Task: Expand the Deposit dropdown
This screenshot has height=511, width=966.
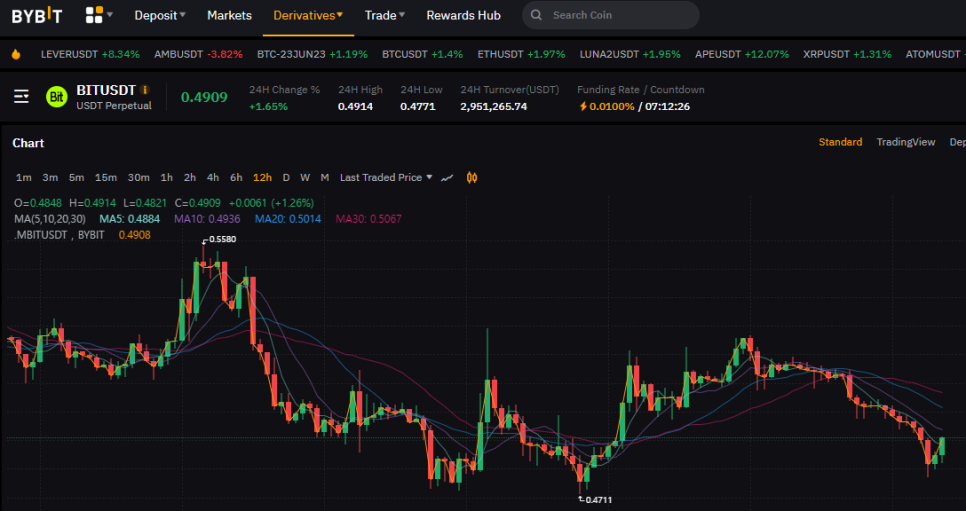Action: (160, 15)
